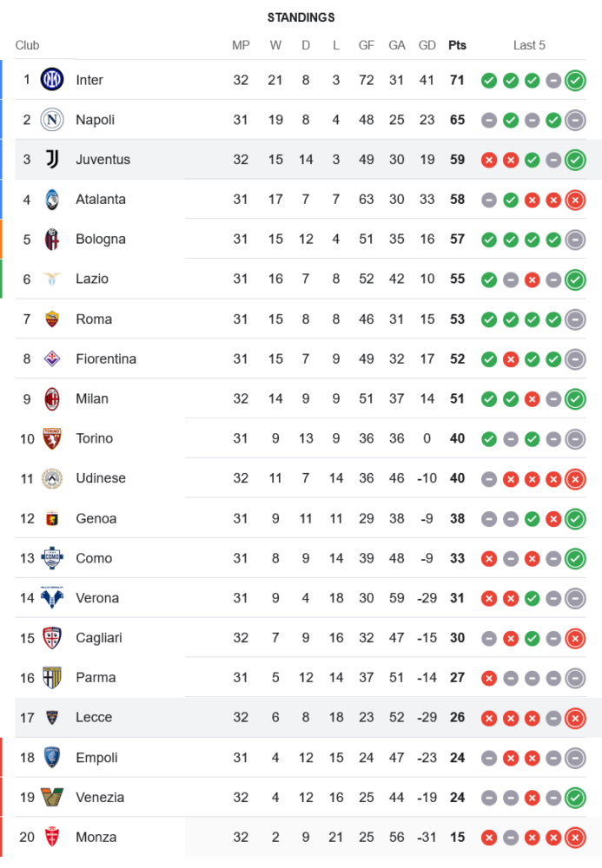This screenshot has height=868, width=602.
Task: Click the GD column header
Action: tap(427, 45)
